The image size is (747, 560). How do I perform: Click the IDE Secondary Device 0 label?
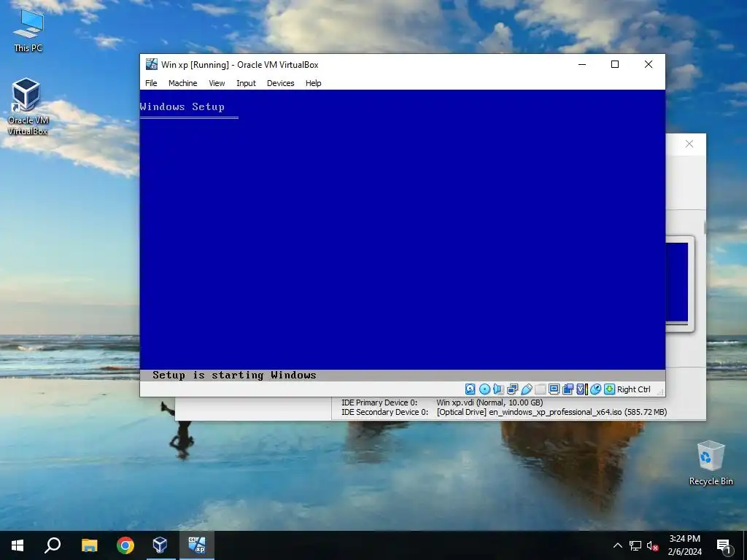(x=384, y=412)
